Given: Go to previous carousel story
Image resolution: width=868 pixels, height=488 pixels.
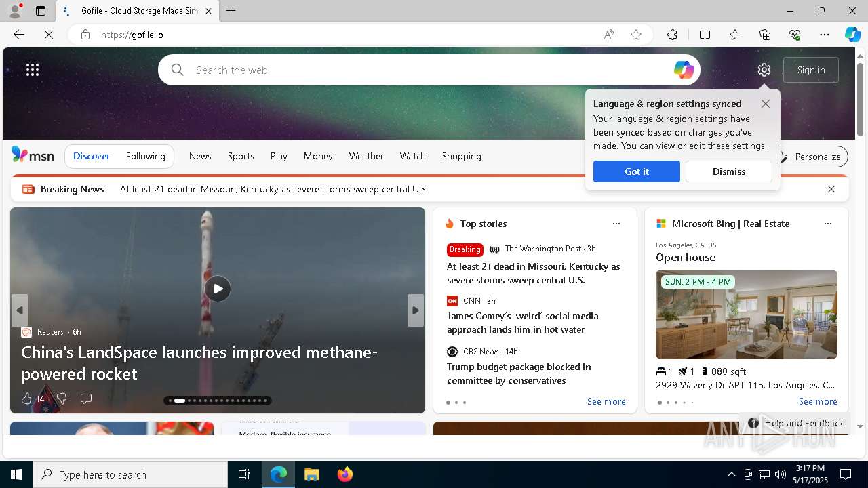Looking at the screenshot, I should point(20,310).
